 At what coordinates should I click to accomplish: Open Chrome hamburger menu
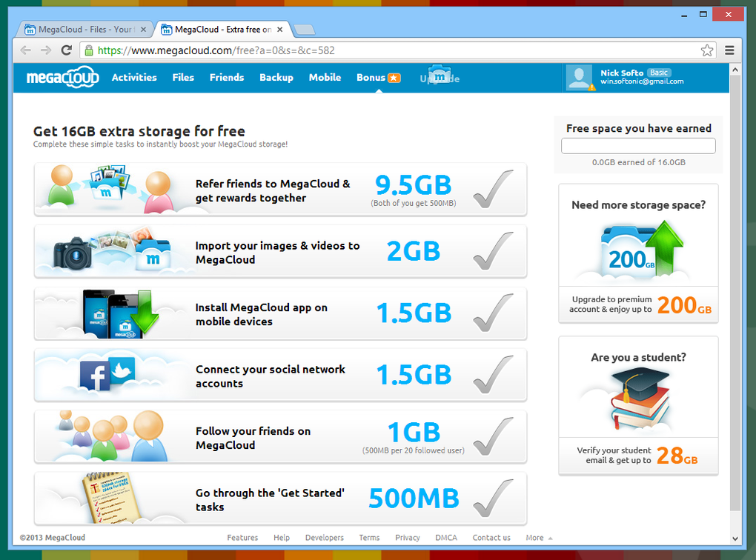click(x=729, y=50)
